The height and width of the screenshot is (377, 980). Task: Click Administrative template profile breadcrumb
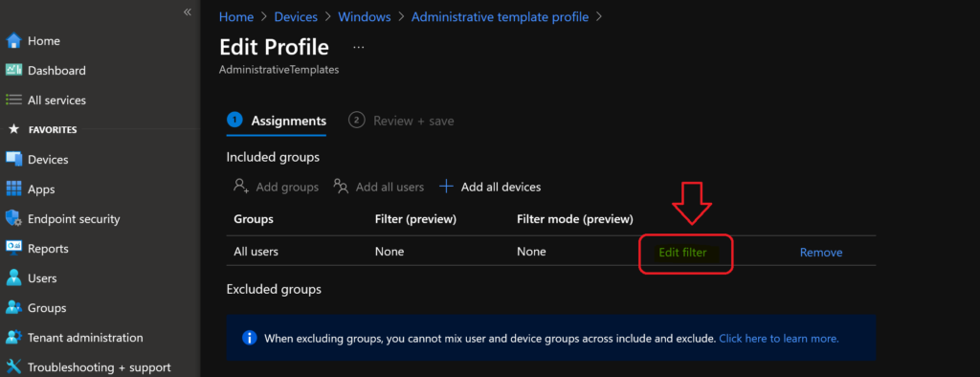pyautogui.click(x=500, y=17)
